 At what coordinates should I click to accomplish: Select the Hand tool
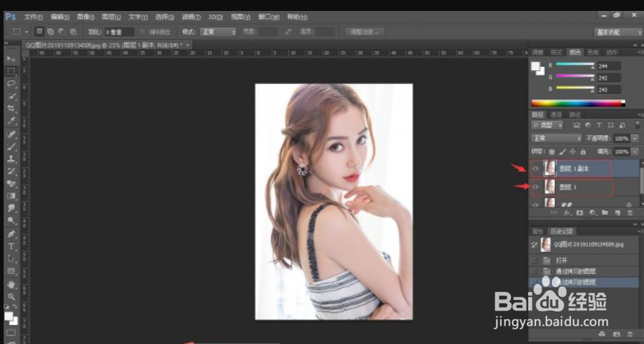11,284
